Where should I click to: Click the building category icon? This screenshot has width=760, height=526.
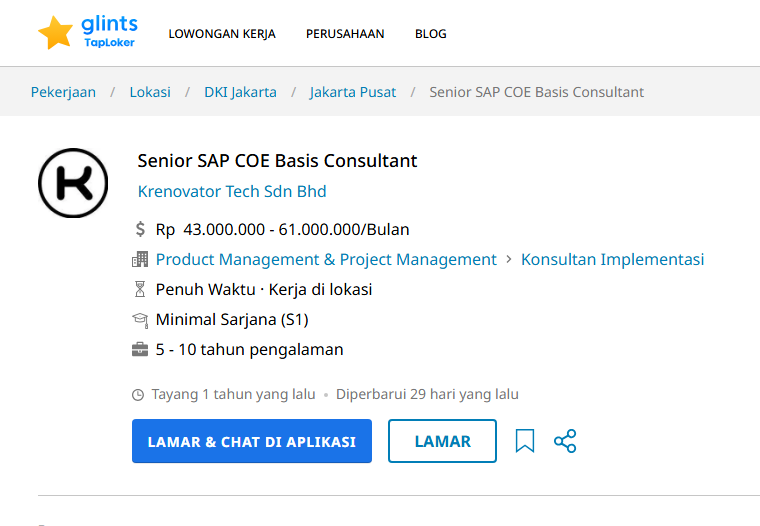pyautogui.click(x=140, y=259)
